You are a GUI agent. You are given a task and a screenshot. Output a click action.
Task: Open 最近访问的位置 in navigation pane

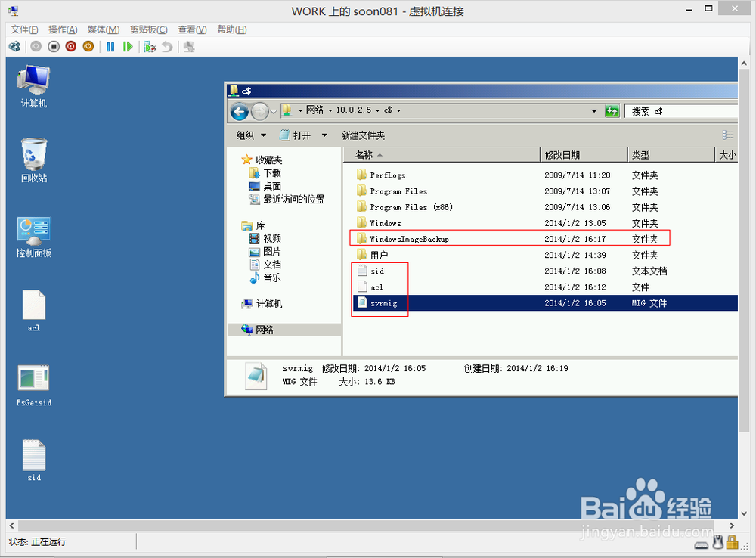point(287,199)
